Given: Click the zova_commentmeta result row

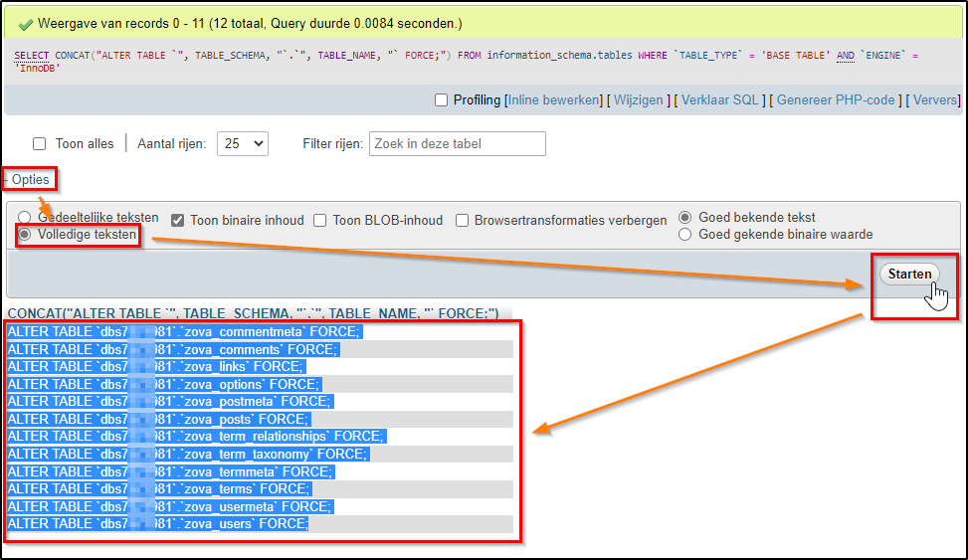Looking at the screenshot, I should [184, 332].
